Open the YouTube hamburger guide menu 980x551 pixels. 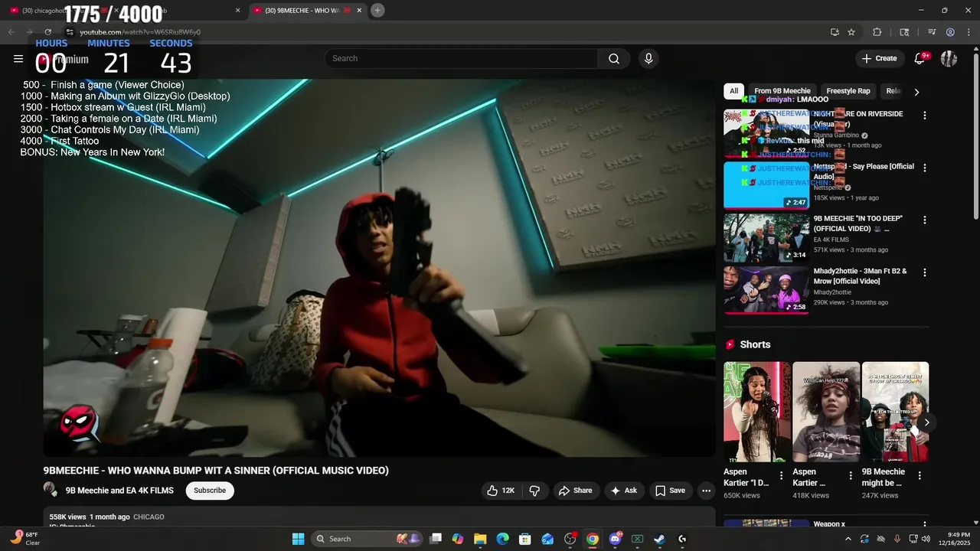(x=18, y=58)
